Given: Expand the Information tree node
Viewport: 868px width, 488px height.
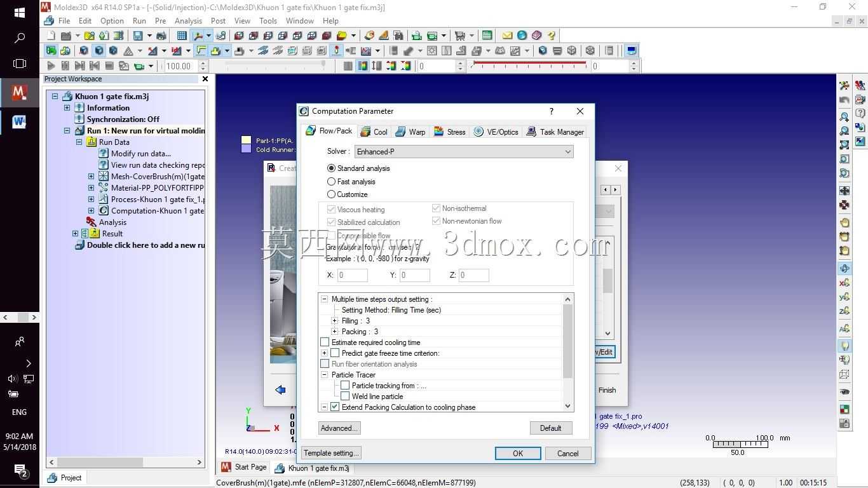Looking at the screenshot, I should tap(67, 108).
